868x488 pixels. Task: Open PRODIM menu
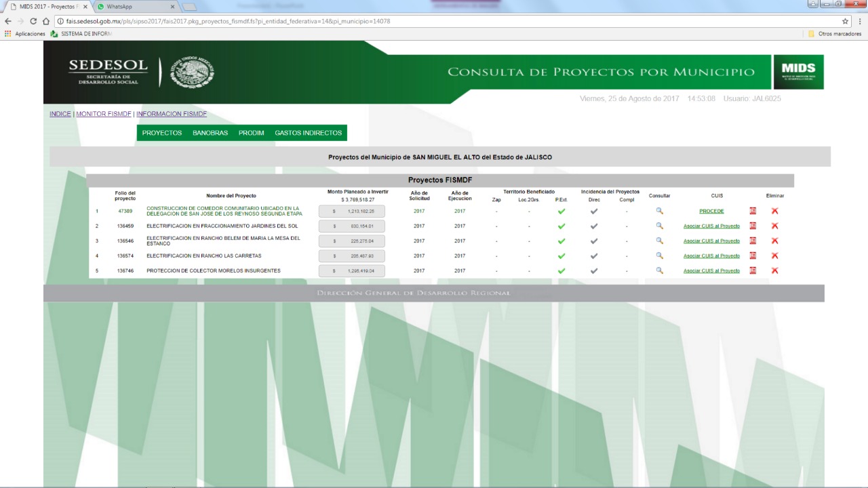tap(252, 133)
